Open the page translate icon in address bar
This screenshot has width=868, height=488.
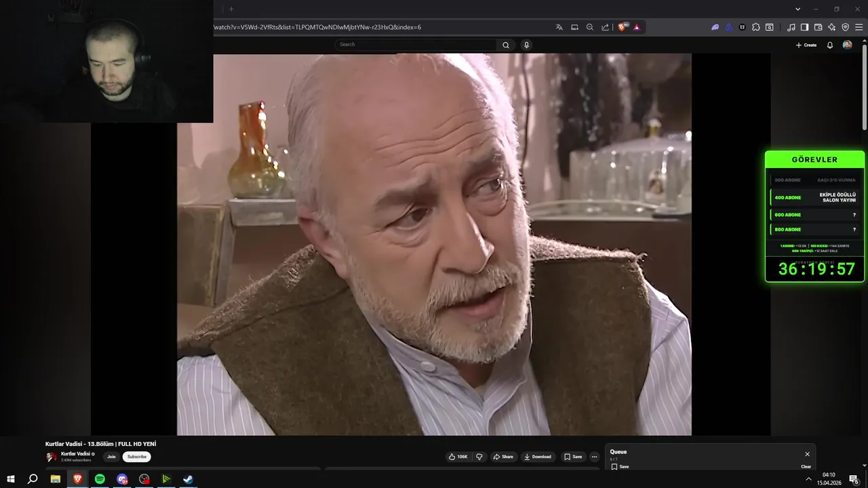pos(559,27)
